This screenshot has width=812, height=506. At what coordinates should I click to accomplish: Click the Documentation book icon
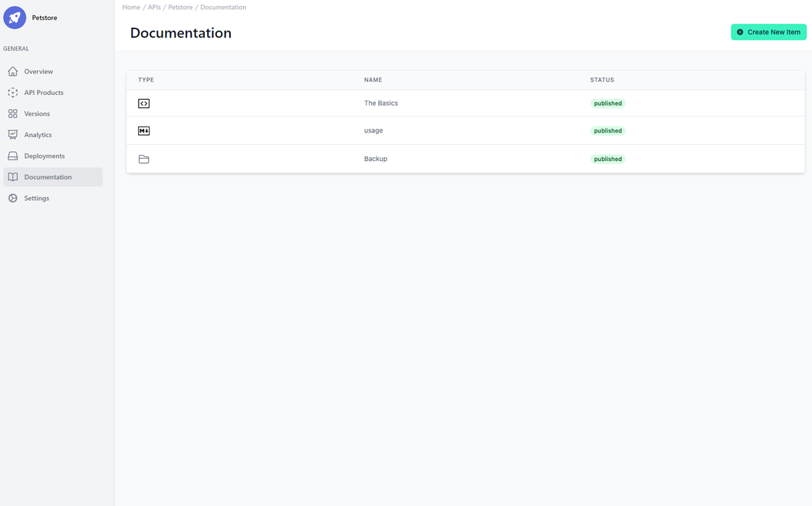(x=12, y=176)
